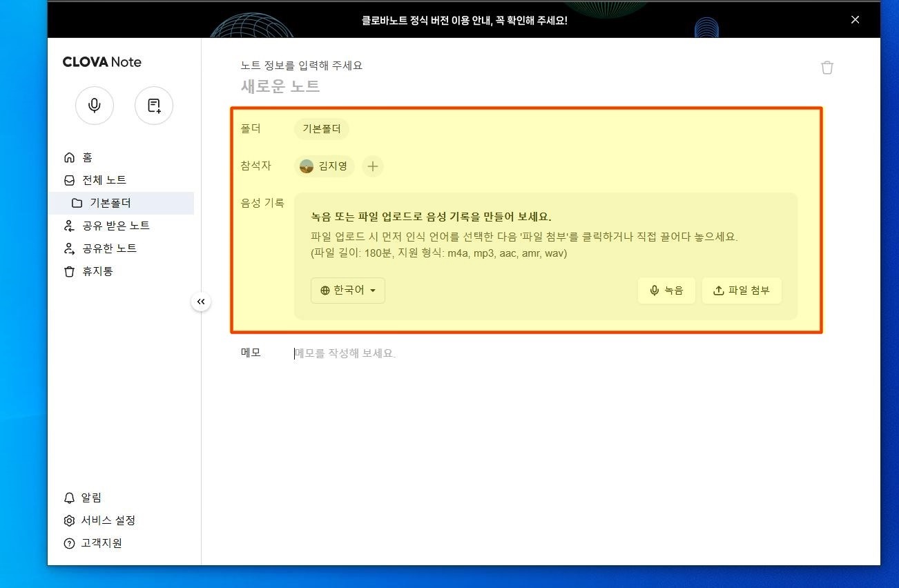Screen dimensions: 899x588
Task: Click the 기본폴더 folder chip
Action: [322, 129]
